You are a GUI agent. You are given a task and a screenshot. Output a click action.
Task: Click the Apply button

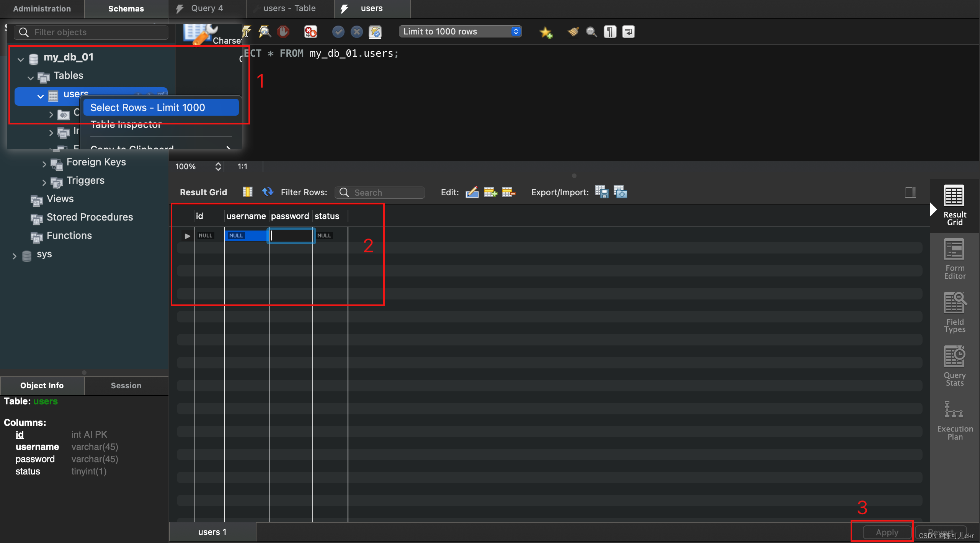coord(887,532)
